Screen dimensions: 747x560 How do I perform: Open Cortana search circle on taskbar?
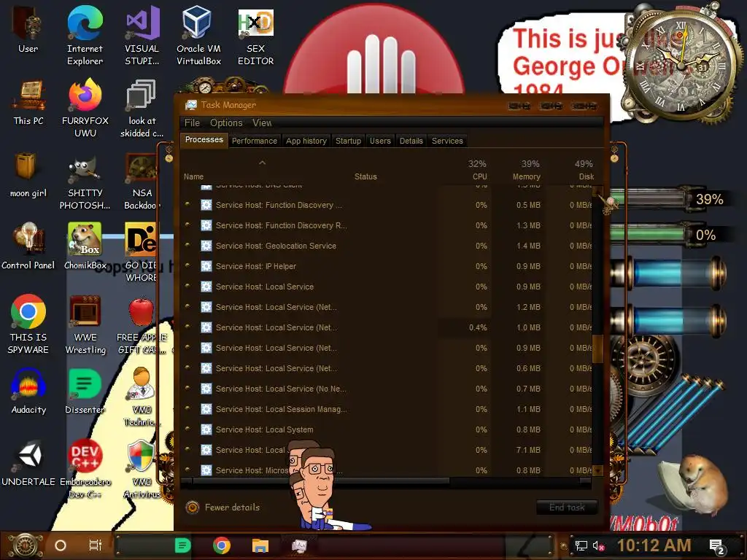[61, 545]
